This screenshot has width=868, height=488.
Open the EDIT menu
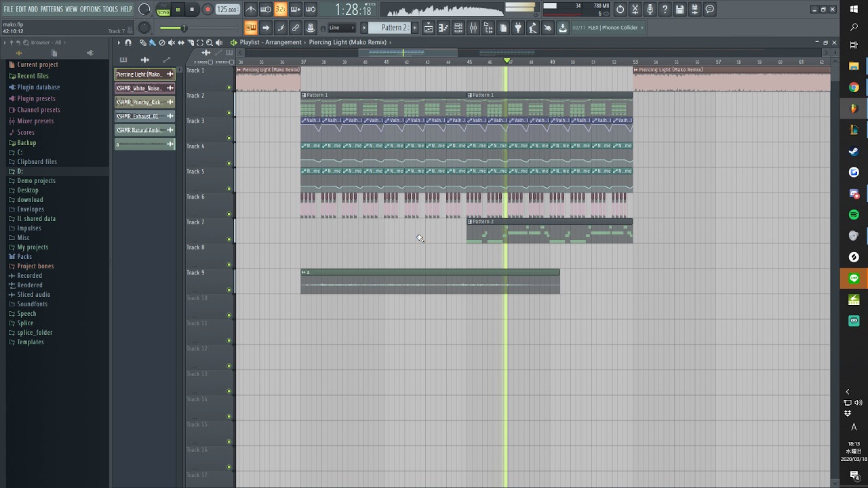(21, 9)
